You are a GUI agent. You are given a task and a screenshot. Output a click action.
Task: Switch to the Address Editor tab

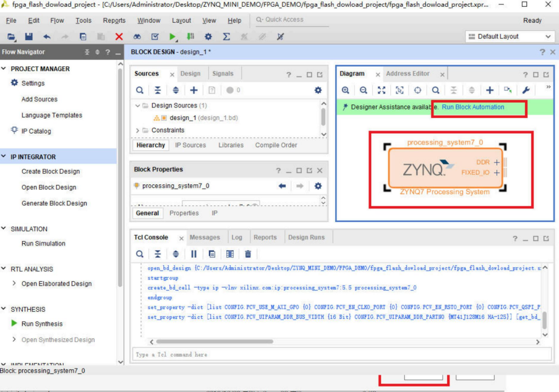click(408, 74)
